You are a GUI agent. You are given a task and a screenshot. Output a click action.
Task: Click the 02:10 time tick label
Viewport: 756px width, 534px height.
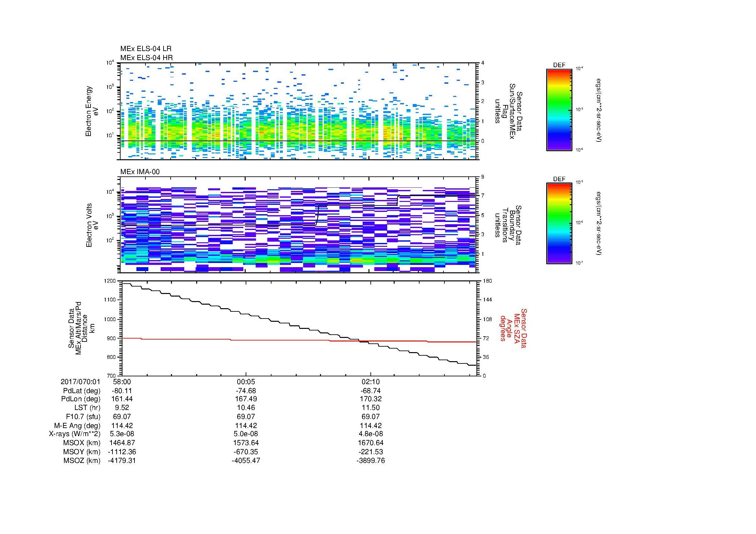tap(371, 382)
